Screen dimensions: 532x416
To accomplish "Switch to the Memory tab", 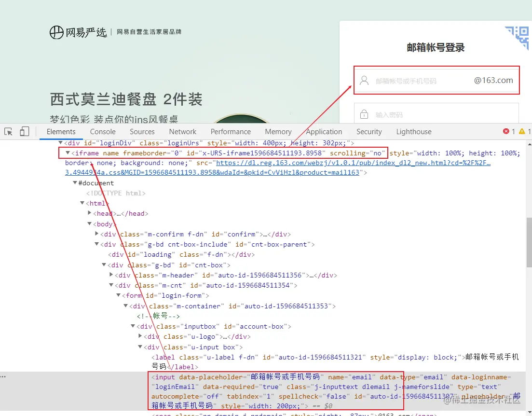I will coord(278,132).
